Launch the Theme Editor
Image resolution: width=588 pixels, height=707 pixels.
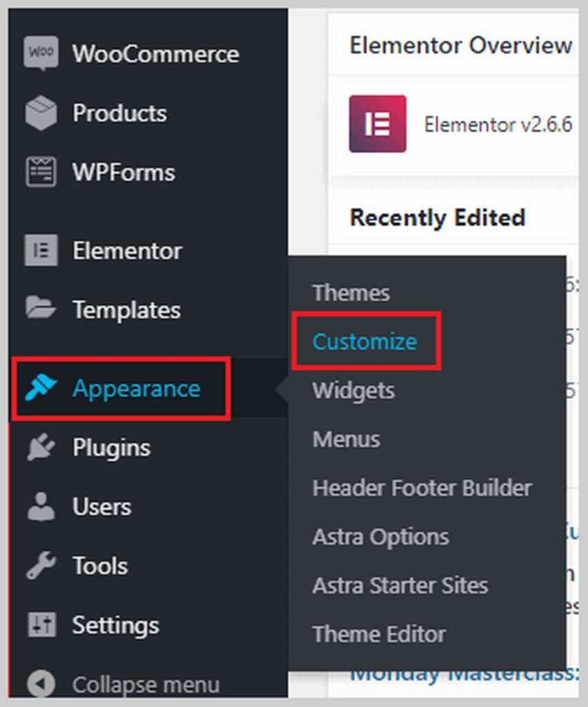pyautogui.click(x=380, y=634)
